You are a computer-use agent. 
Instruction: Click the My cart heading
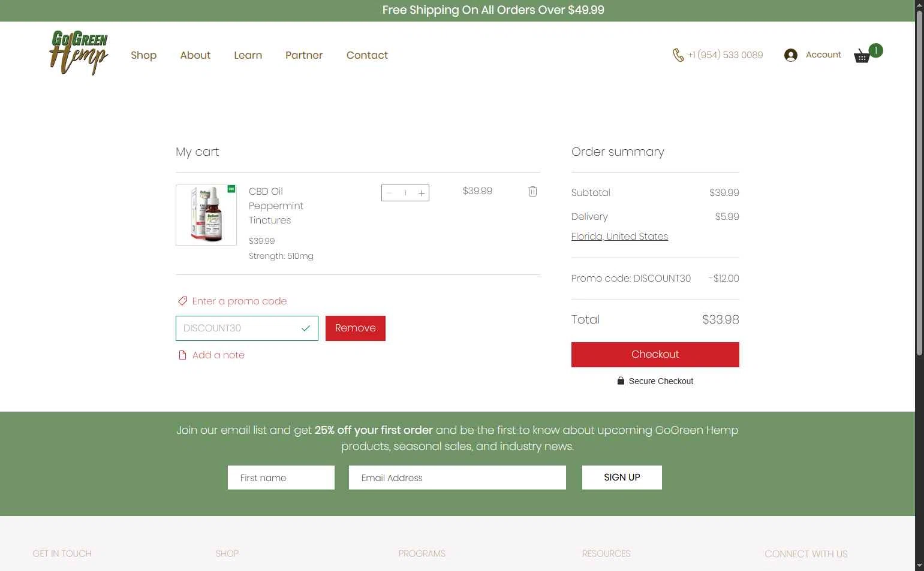pyautogui.click(x=197, y=152)
